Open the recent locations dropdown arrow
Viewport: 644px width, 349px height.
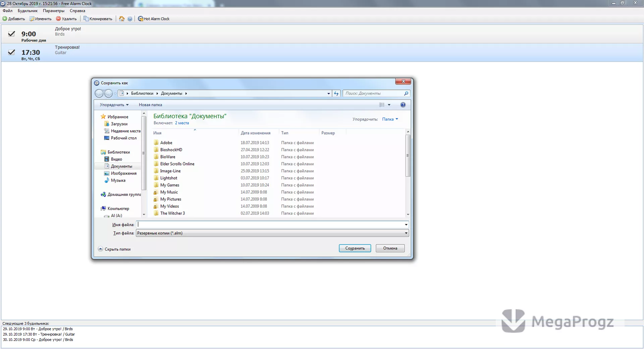tap(115, 94)
